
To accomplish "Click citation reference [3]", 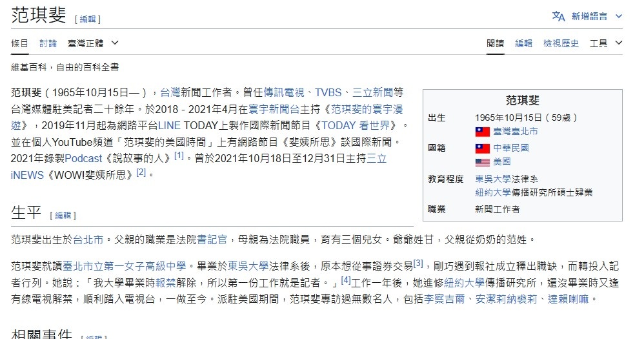I will [x=418, y=263].
